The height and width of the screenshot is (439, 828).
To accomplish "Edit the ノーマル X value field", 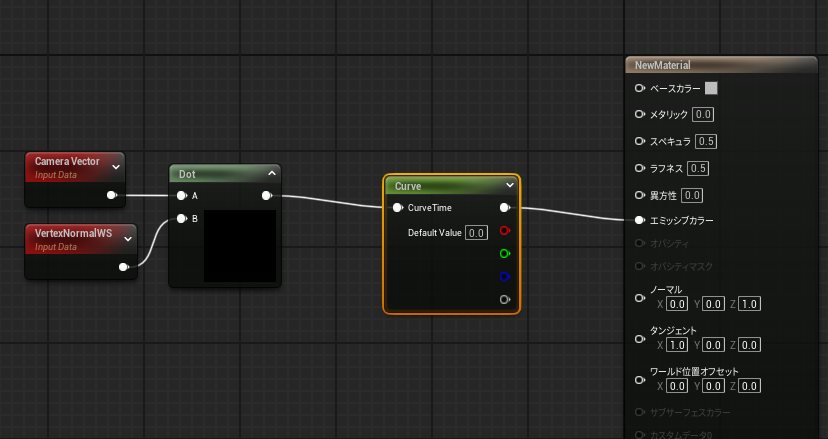I will [677, 304].
